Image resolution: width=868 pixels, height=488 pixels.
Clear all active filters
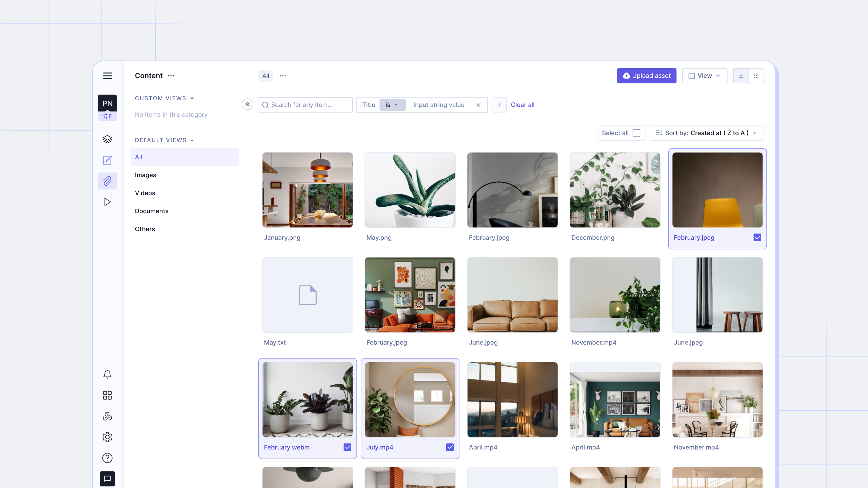(522, 104)
